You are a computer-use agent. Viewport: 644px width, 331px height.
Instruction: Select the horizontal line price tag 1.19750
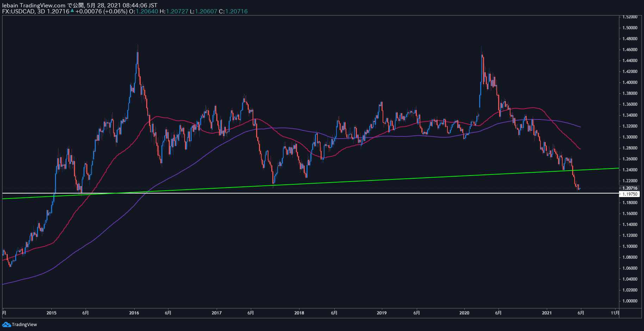pyautogui.click(x=630, y=194)
